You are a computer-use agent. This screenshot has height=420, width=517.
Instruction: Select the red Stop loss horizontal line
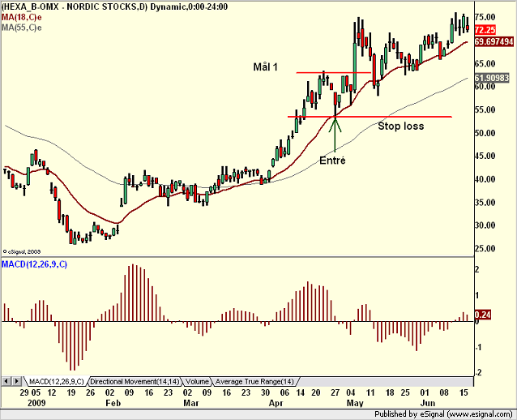click(x=370, y=117)
